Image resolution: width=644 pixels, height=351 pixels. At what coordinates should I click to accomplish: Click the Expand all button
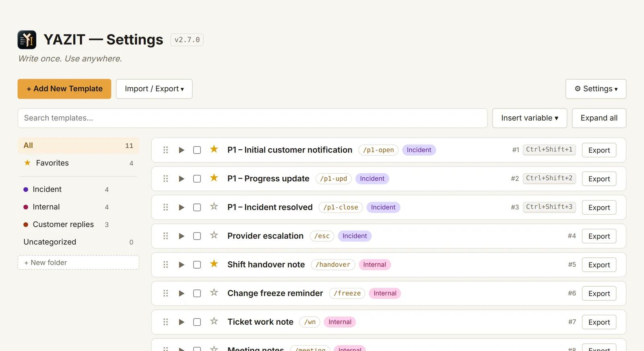(599, 118)
